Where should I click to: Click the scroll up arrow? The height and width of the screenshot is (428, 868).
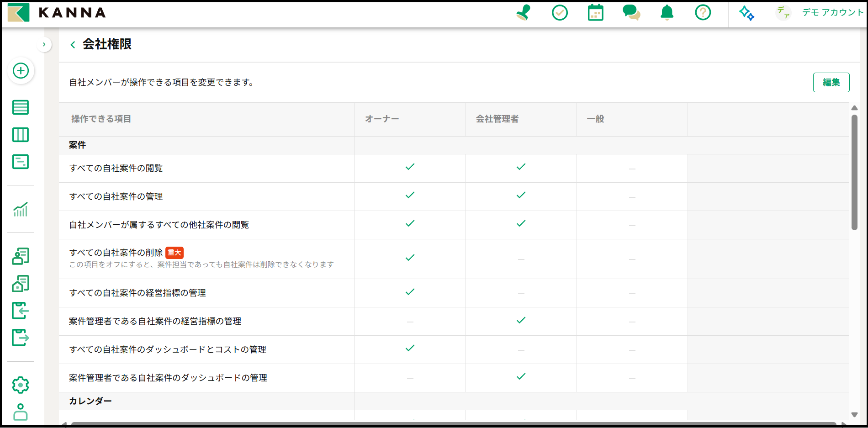click(854, 108)
